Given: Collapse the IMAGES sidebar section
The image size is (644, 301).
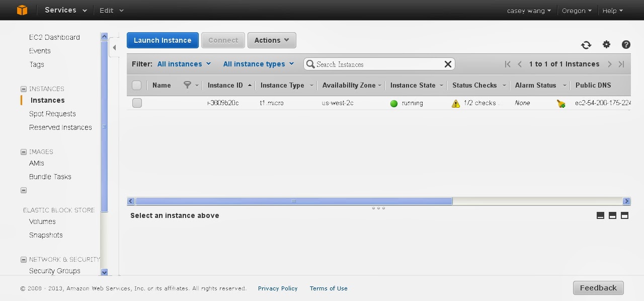Looking at the screenshot, I should [23, 152].
